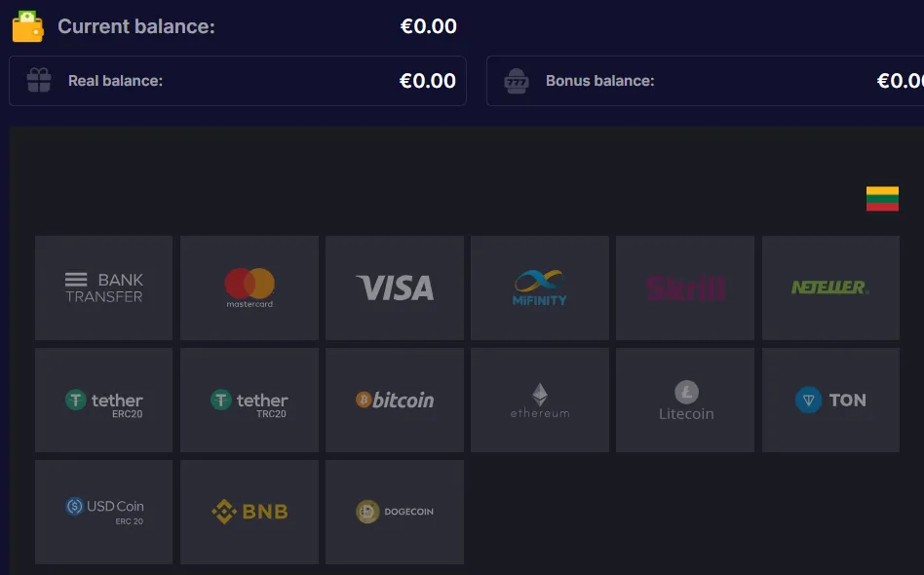Choose Tether ERC20 deposit option
The image size is (924, 575).
pos(103,400)
